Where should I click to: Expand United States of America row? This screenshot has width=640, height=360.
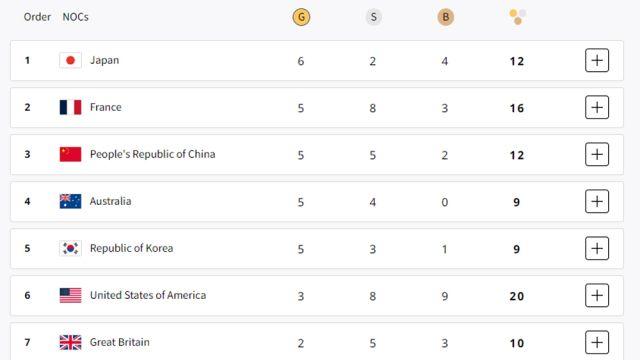coord(597,295)
